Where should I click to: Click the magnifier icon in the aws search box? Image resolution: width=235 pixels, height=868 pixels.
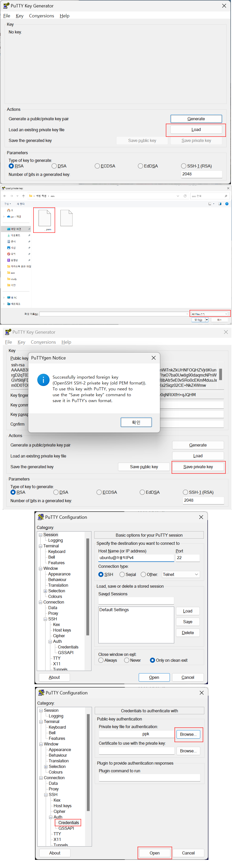pos(226,196)
